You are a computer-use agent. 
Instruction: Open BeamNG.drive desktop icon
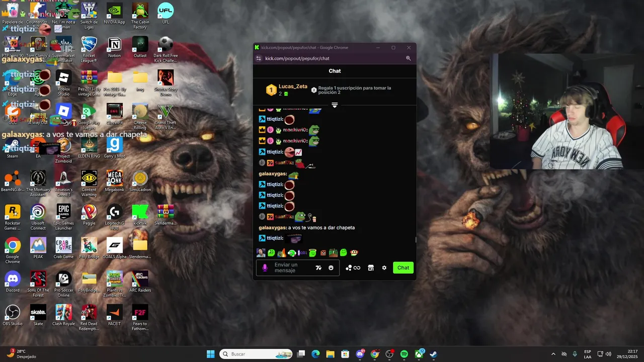tap(13, 182)
